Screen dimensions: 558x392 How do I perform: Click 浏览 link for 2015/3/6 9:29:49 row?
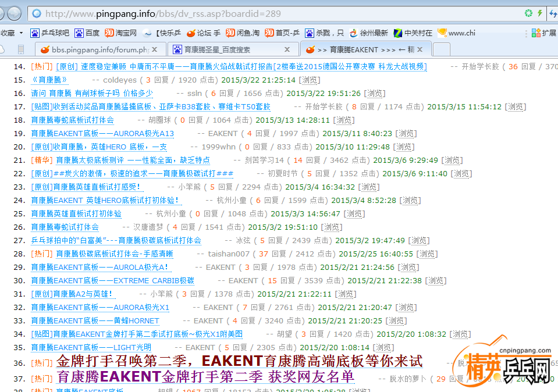point(452,161)
